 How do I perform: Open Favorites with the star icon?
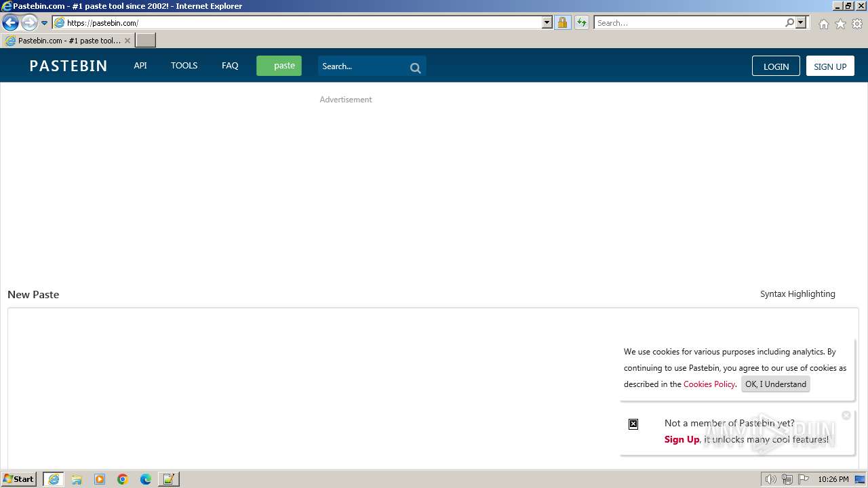pyautogui.click(x=840, y=24)
